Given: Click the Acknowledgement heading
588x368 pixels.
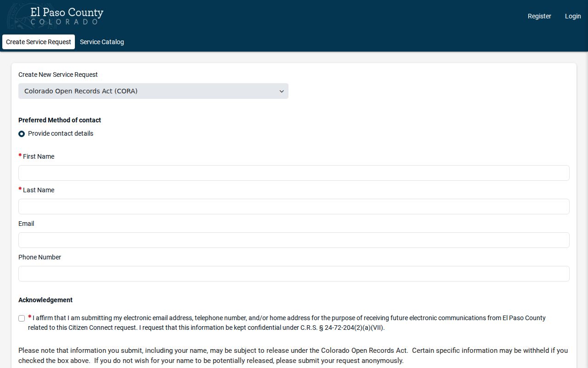Looking at the screenshot, I should (x=45, y=300).
